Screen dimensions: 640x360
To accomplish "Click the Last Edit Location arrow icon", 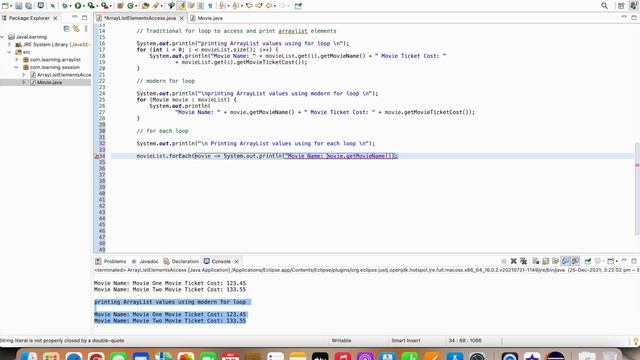I will click(x=249, y=6).
